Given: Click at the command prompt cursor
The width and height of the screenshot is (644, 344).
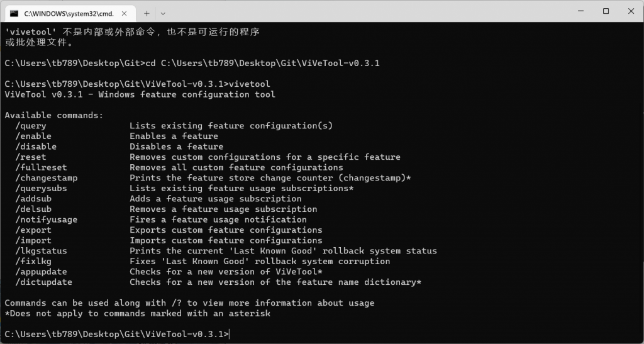Looking at the screenshot, I should coord(230,335).
